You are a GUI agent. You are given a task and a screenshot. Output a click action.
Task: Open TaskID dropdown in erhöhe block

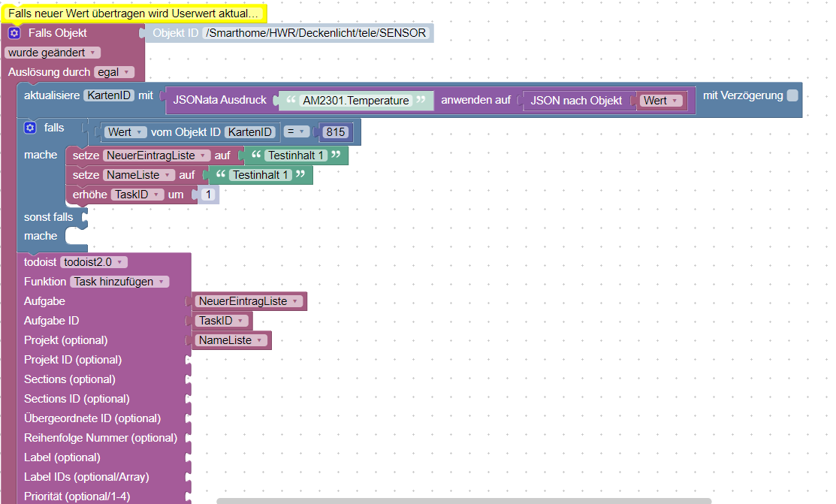[137, 195]
